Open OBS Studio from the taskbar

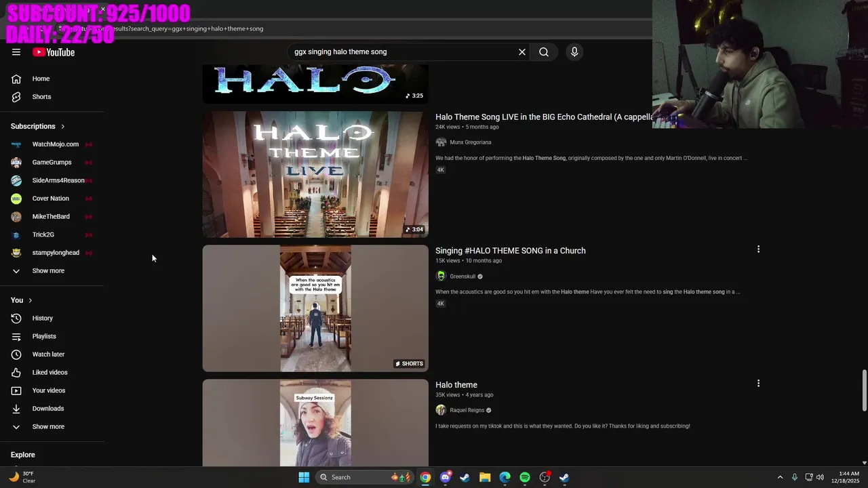point(545,477)
